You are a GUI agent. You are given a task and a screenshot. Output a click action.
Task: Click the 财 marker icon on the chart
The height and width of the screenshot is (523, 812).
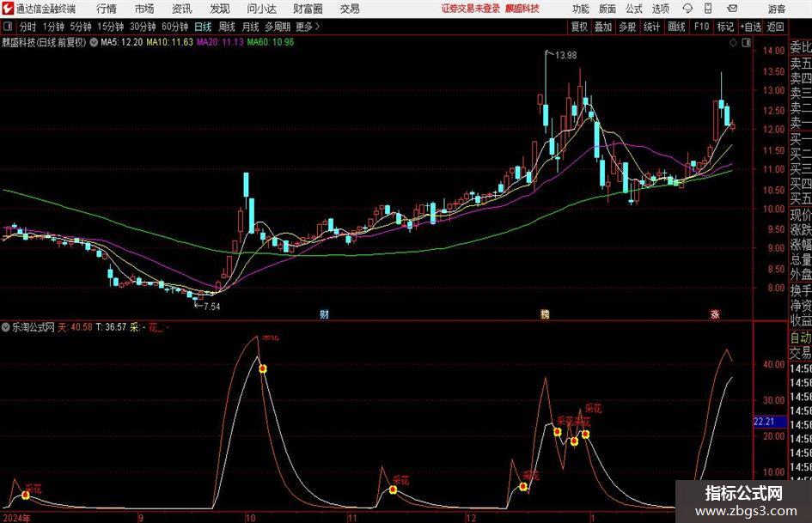pos(324,313)
